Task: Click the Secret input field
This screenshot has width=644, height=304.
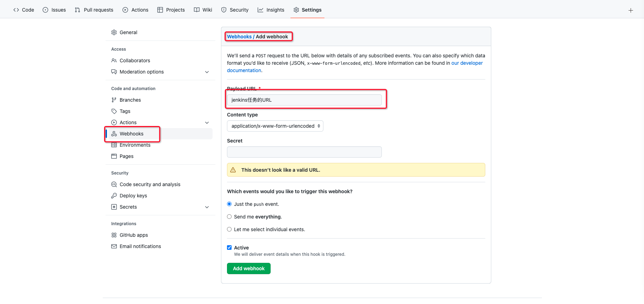Action: [304, 152]
